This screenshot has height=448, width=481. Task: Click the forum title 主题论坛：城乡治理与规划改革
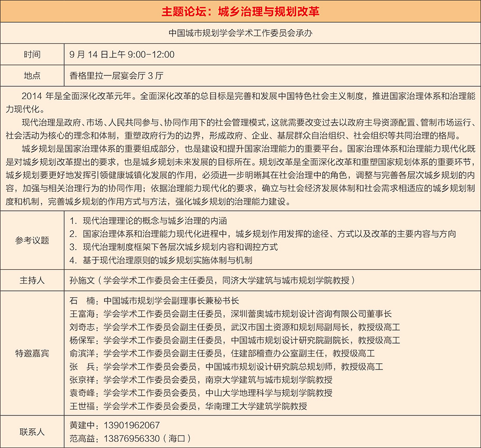[240, 11]
